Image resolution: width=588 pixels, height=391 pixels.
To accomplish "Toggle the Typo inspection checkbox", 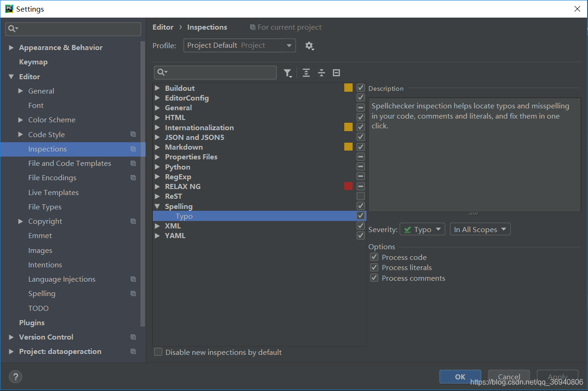I will (x=360, y=216).
